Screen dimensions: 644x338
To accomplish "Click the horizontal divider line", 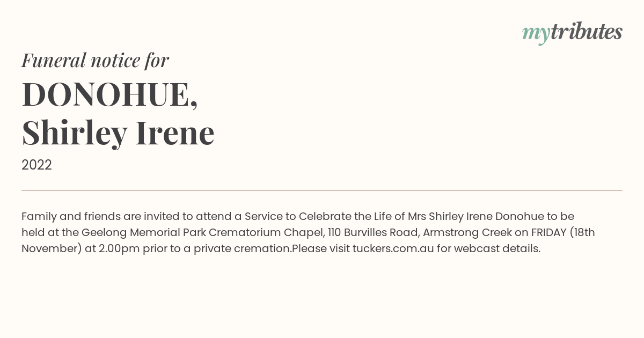I will 322,190.
